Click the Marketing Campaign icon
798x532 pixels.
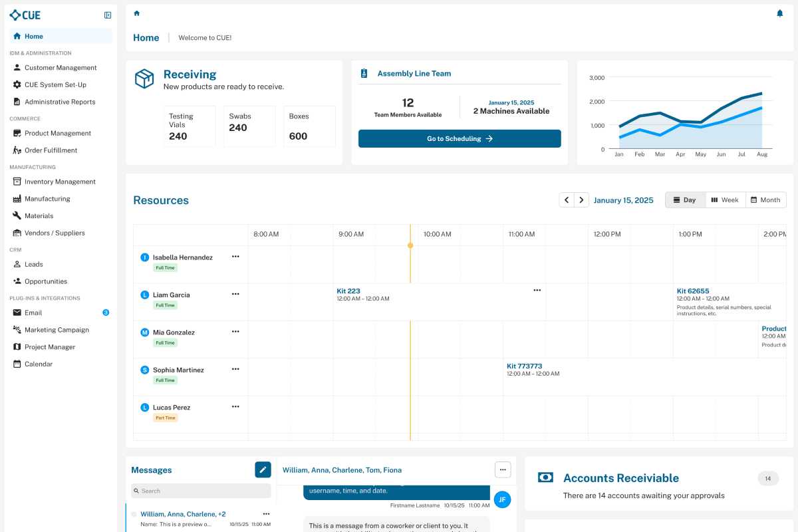17,330
